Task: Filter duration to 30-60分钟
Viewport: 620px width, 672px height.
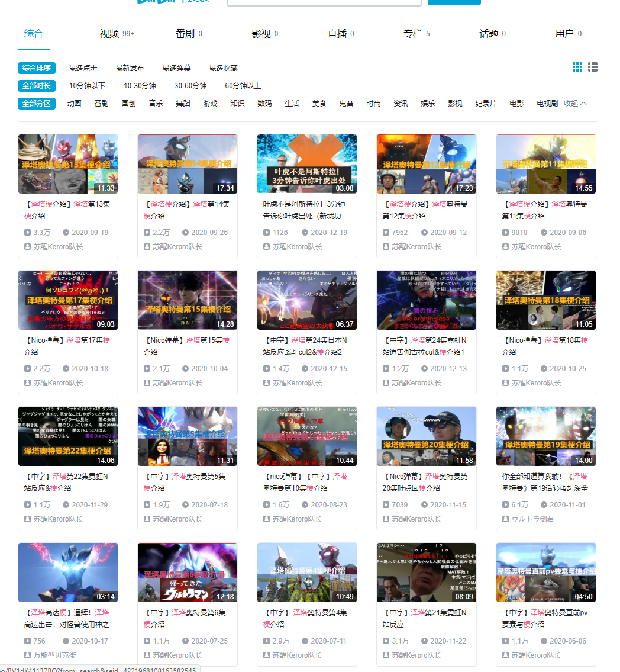Action: coord(190,86)
